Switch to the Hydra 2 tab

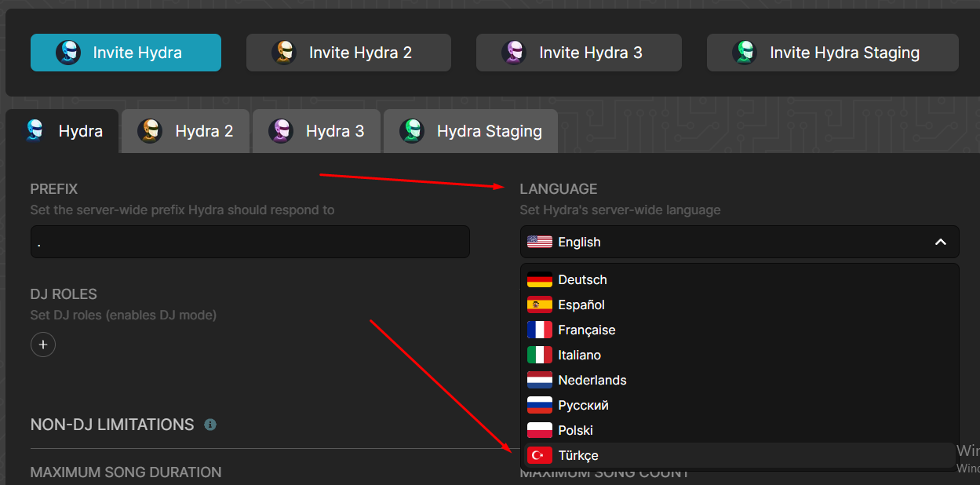186,131
